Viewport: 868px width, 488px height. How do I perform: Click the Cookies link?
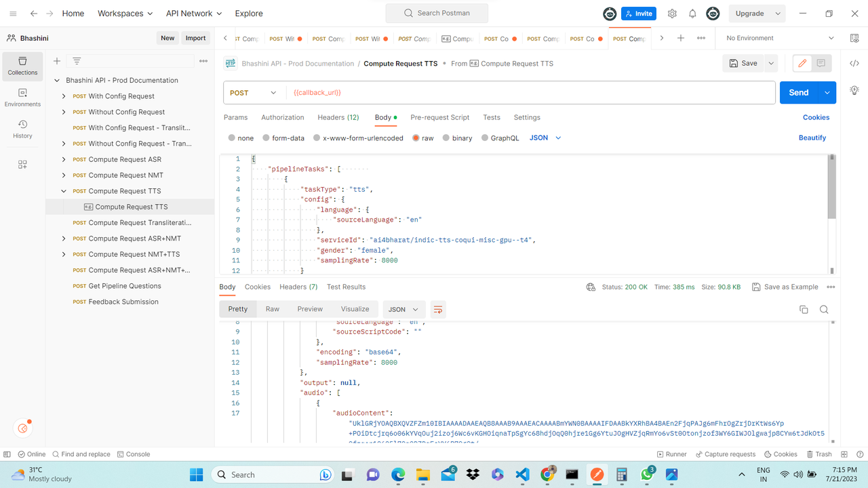[816, 117]
